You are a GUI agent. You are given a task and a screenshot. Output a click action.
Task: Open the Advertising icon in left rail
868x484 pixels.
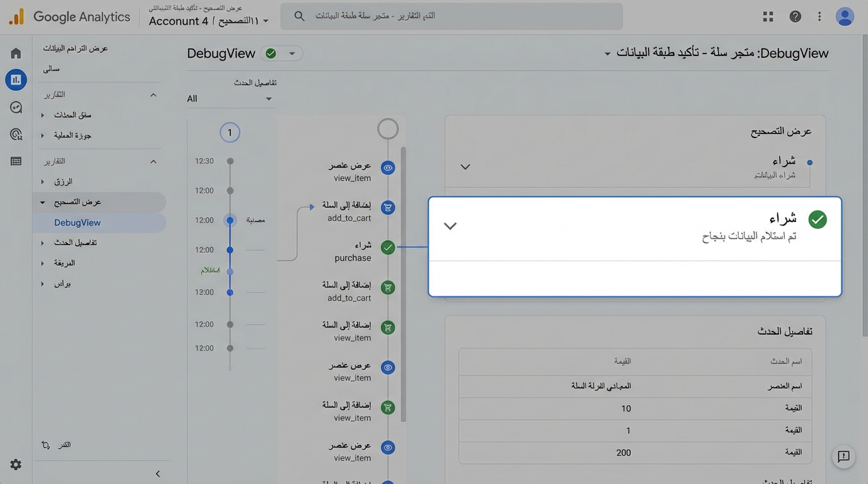(x=16, y=134)
